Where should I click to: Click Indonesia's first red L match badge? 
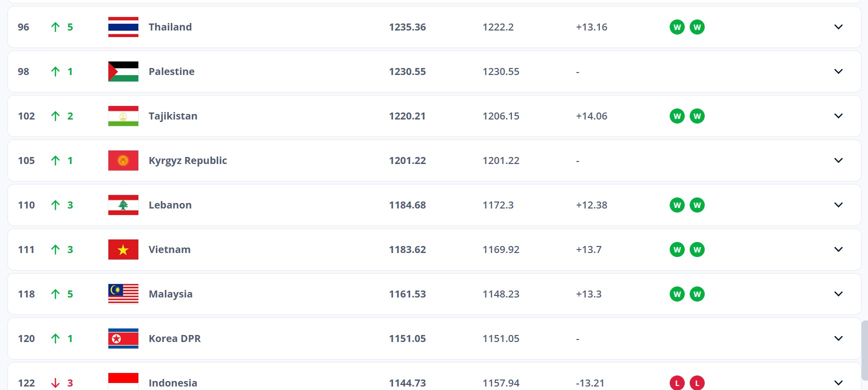click(677, 383)
